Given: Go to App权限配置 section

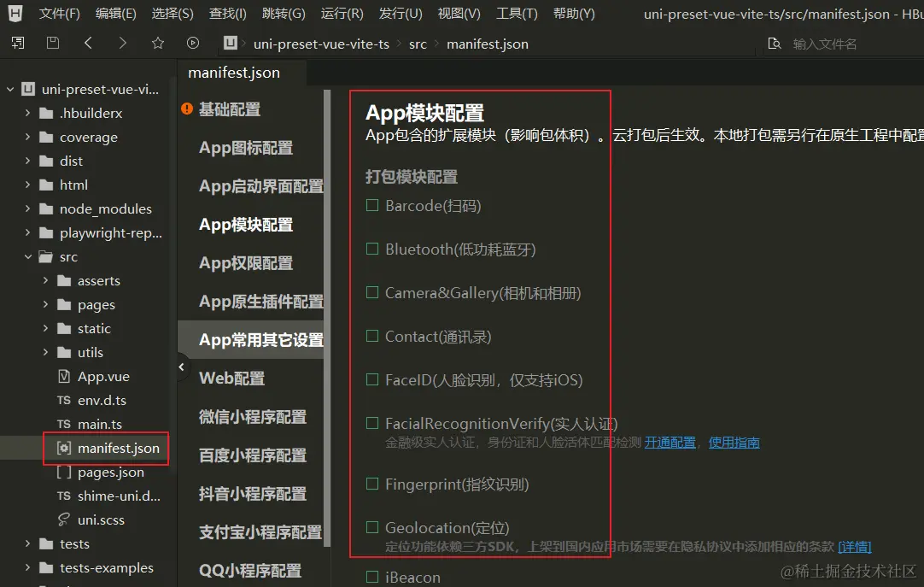Looking at the screenshot, I should click(246, 263).
